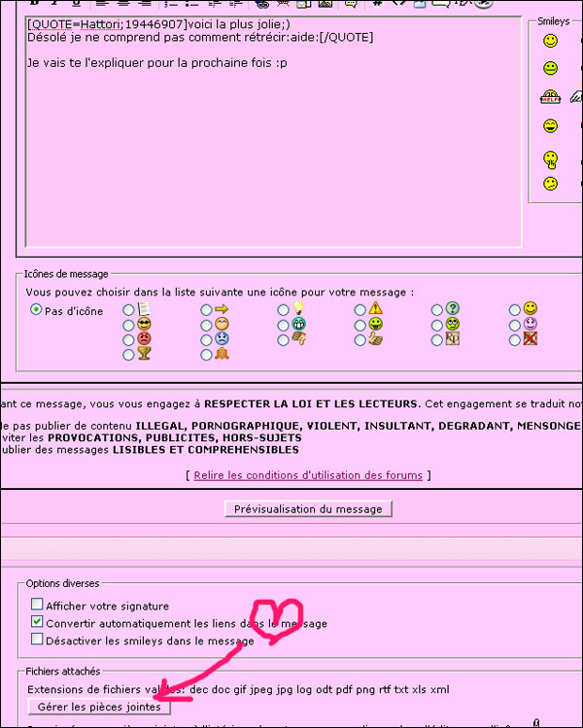This screenshot has height=728, width=583.
Task: Insert the green grinning smiley
Action: tap(551, 68)
